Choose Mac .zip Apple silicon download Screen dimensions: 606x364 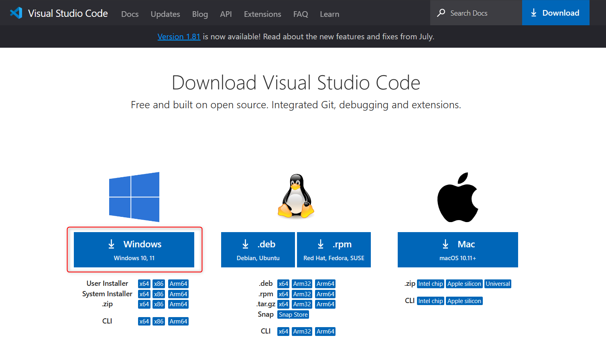[464, 284]
